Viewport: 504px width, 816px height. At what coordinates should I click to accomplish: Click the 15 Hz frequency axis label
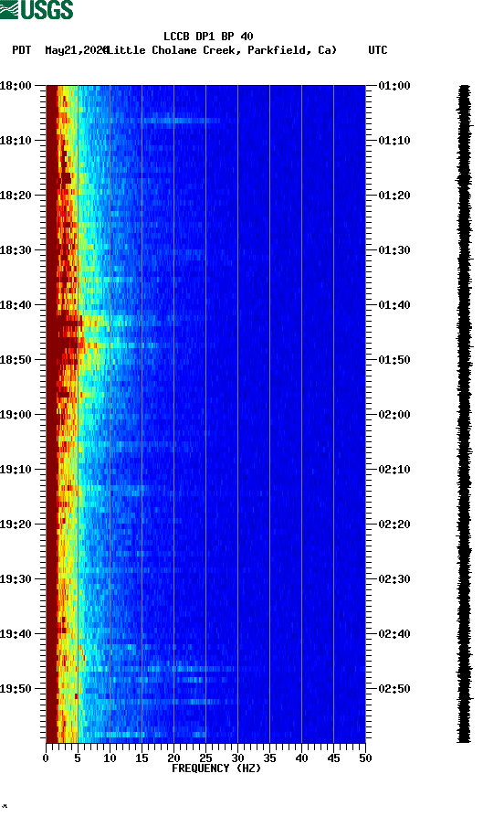point(142,758)
